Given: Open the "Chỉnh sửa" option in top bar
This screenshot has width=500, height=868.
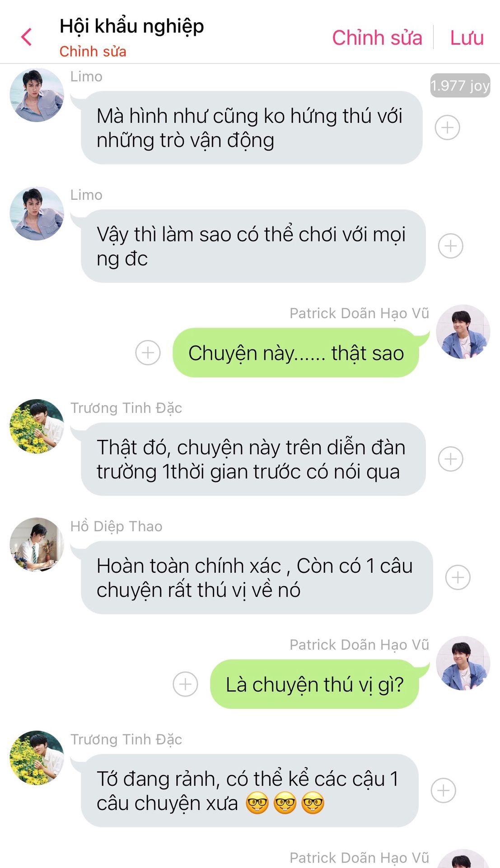Looking at the screenshot, I should tap(377, 38).
